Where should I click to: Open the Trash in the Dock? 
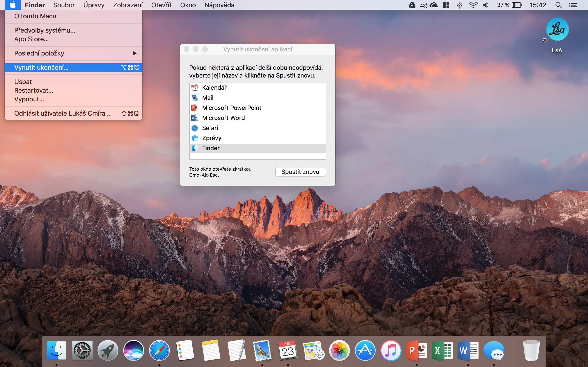click(531, 350)
